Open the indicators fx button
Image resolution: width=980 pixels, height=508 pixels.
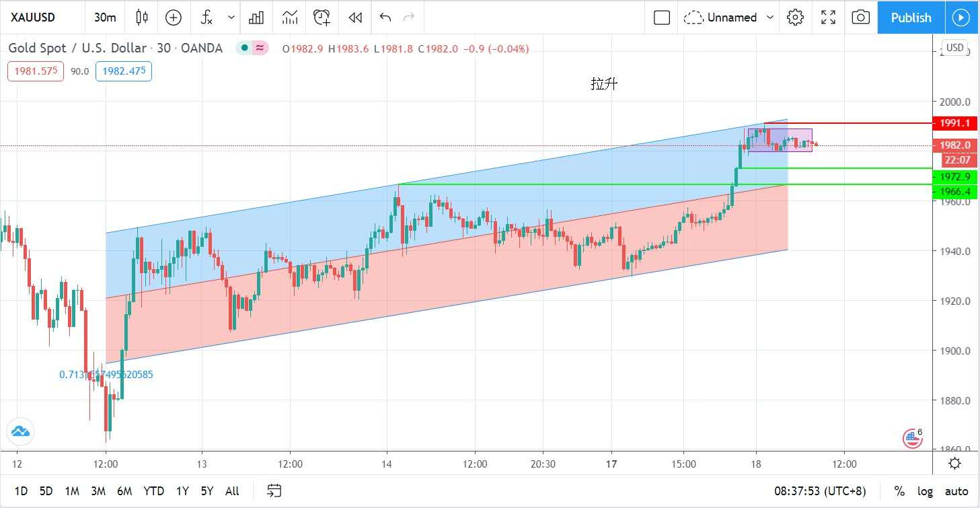(x=206, y=17)
